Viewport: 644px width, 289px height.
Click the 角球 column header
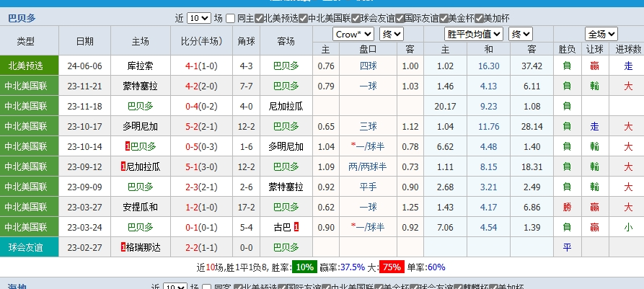click(x=246, y=42)
